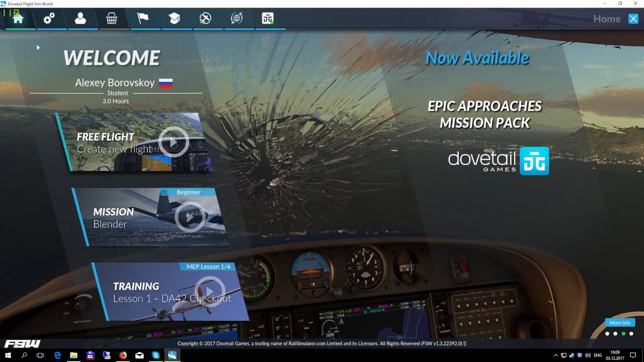Open Steam tray icon

tap(572, 355)
